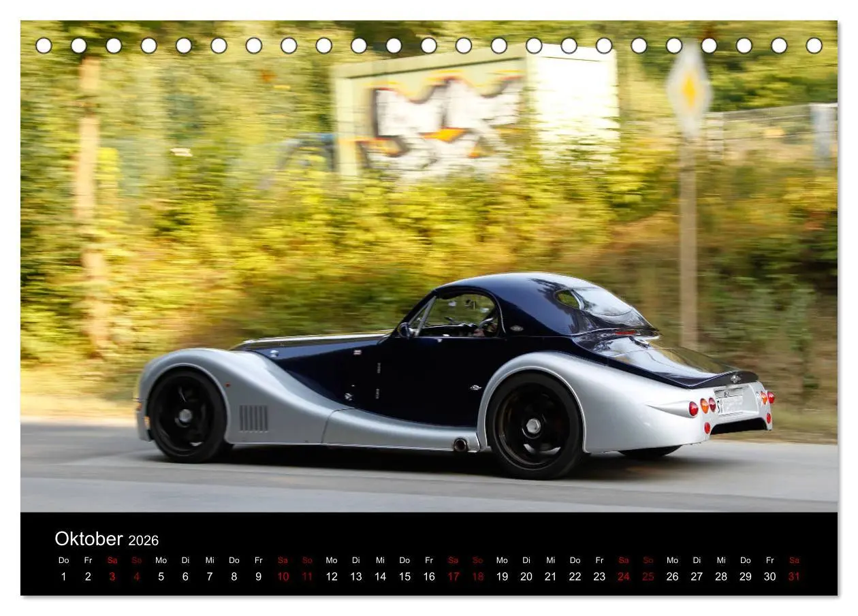Pick date 20 in October
The width and height of the screenshot is (858, 616).
[526, 577]
